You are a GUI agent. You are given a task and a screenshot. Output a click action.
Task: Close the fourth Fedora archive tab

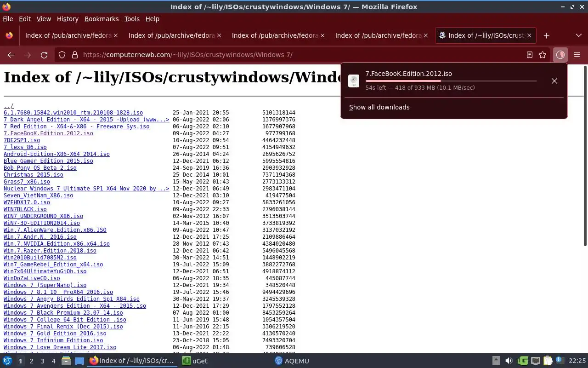tap(426, 35)
